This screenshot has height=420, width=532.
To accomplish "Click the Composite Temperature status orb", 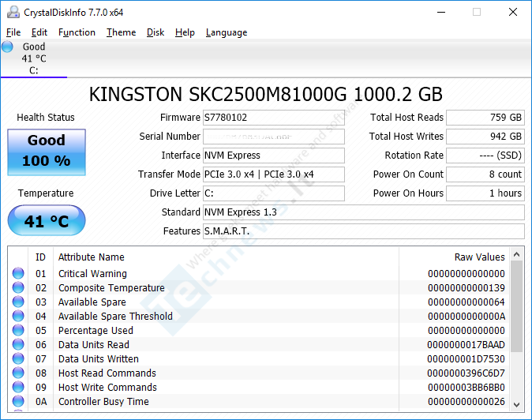I will (x=18, y=287).
